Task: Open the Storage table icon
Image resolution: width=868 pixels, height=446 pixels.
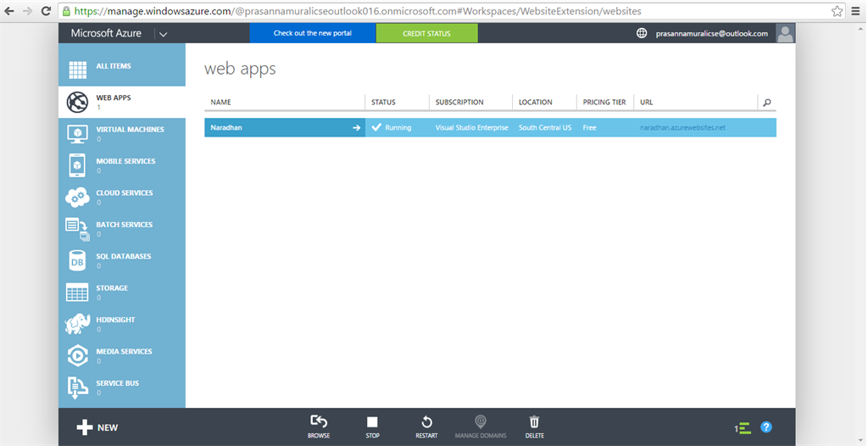Action: coord(77,293)
